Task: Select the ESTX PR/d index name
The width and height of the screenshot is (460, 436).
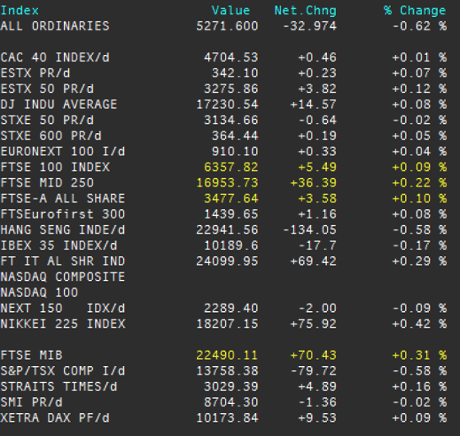Action: 35,73
